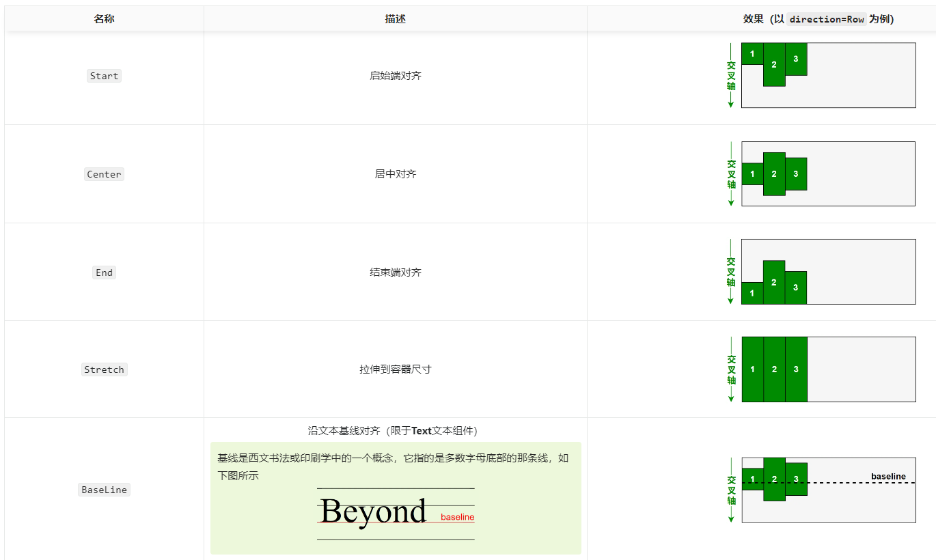Select the Center code tag

point(104,174)
